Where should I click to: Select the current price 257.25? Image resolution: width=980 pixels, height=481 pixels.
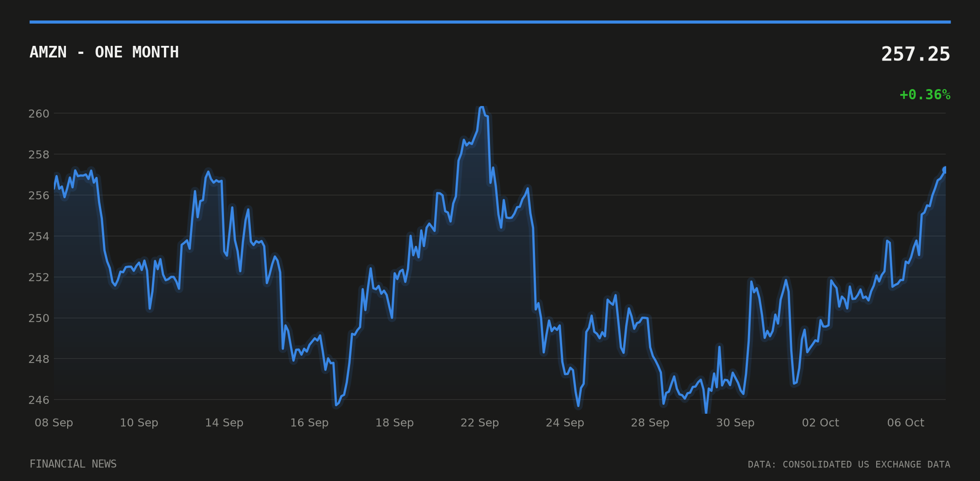pos(915,54)
